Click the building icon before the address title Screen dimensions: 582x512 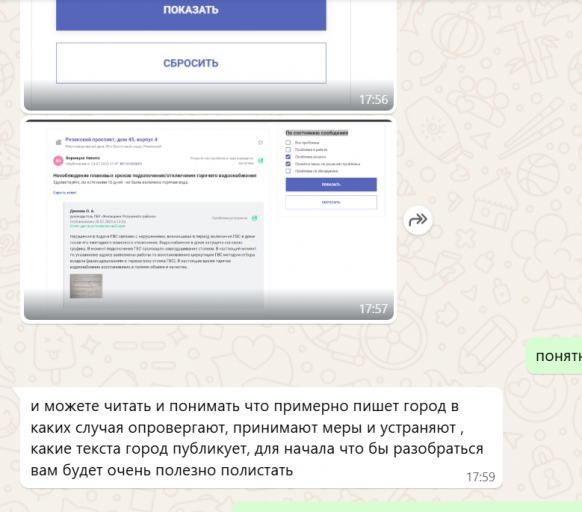[x=58, y=142]
